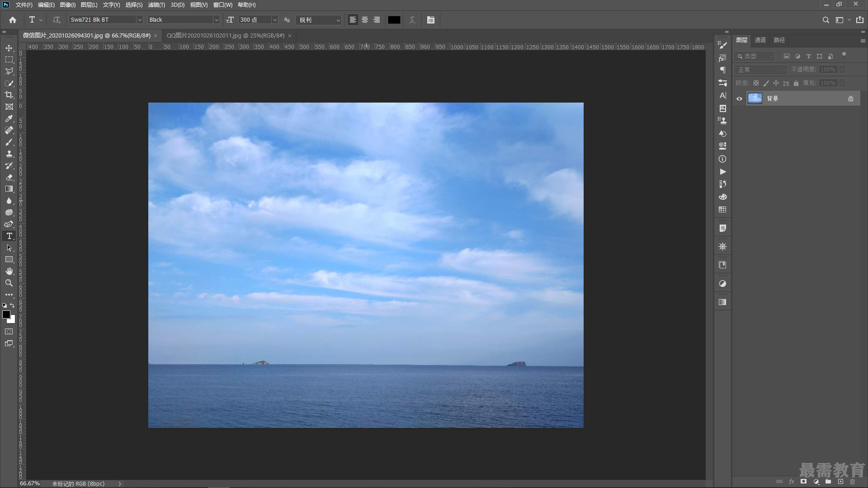This screenshot has height=488, width=868.
Task: Toggle lock image pixels brush icon
Action: tap(766, 83)
